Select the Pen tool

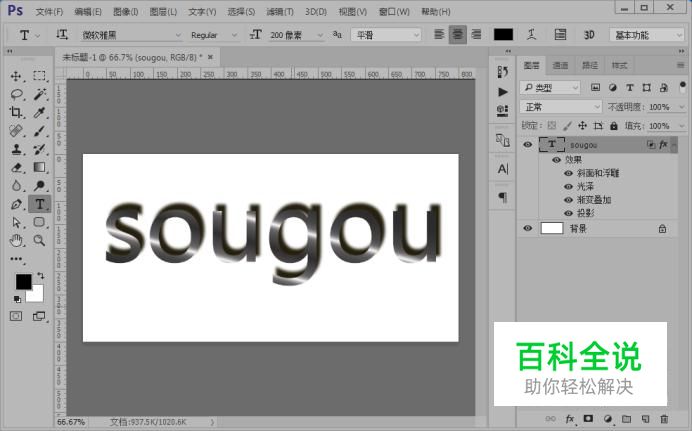(16, 204)
